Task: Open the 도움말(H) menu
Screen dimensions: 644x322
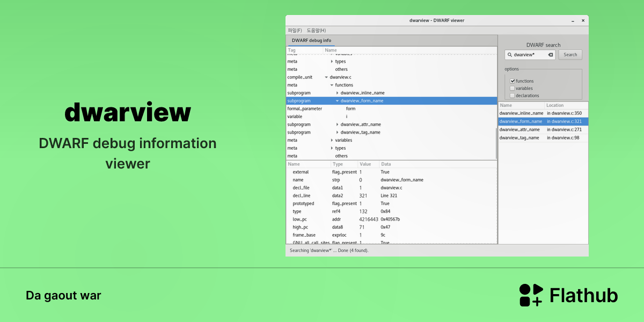Action: [x=316, y=30]
